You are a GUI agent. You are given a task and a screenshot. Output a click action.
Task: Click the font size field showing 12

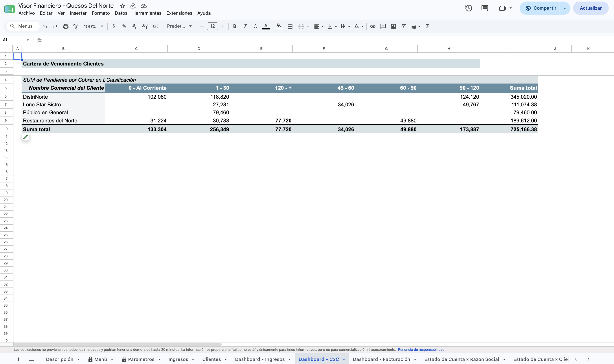click(212, 26)
